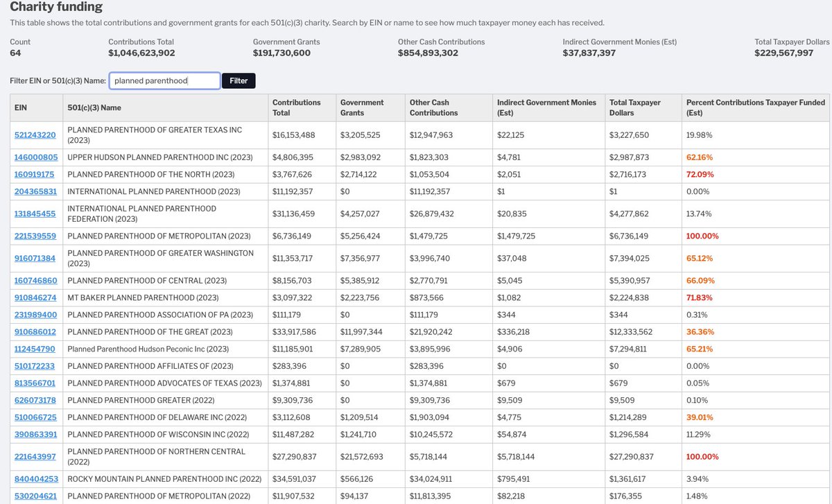
Task: Click Government Grants value $21,572,693
Action: pos(362,457)
